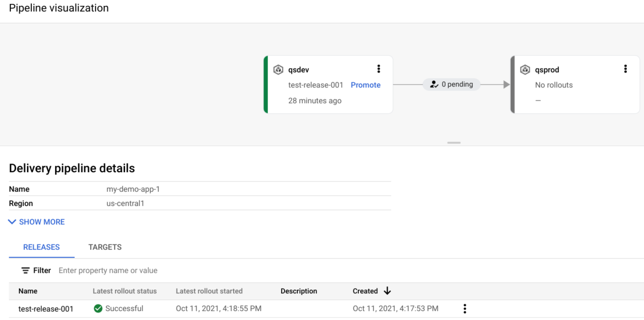Open release test-release-001 details

46,308
